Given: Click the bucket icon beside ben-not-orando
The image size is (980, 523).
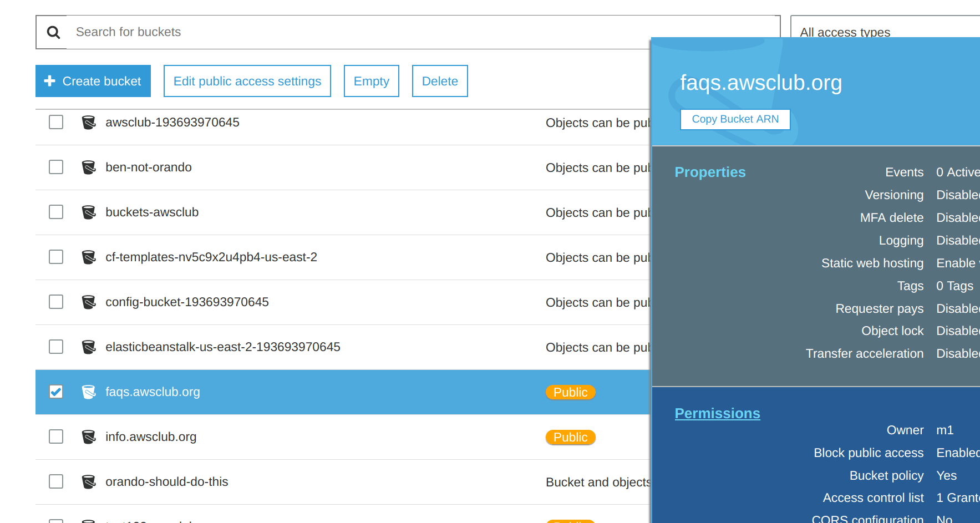Looking at the screenshot, I should pos(89,167).
